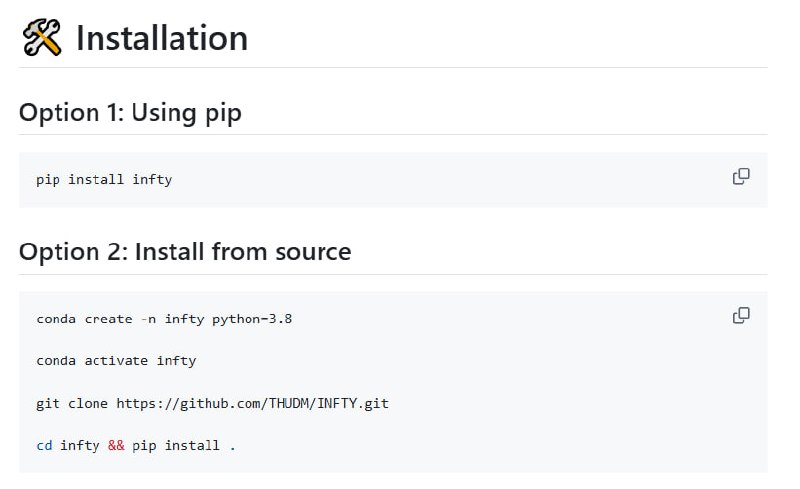Click the GitHub THUDM/INFTY.git URL
The height and width of the screenshot is (489, 800).
[x=252, y=403]
